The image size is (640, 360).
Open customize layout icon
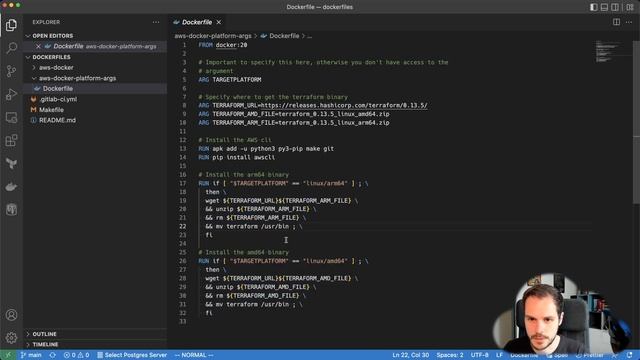pos(630,7)
